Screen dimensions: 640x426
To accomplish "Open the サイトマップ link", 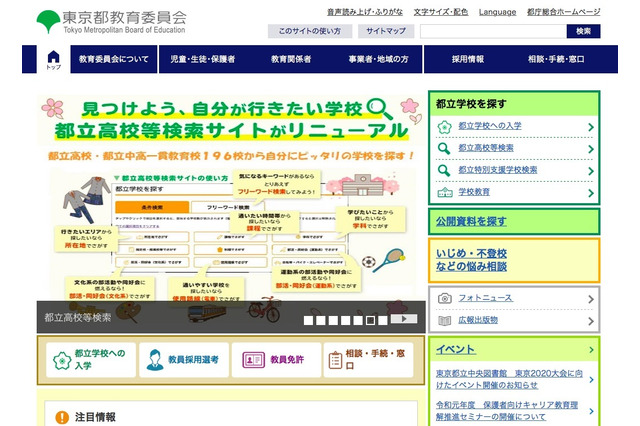I will [x=385, y=31].
